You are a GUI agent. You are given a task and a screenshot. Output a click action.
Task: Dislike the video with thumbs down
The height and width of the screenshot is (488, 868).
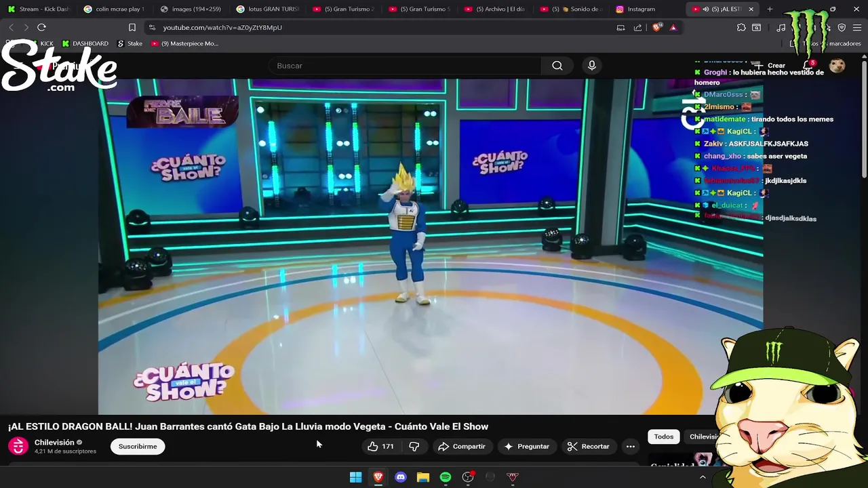point(414,446)
